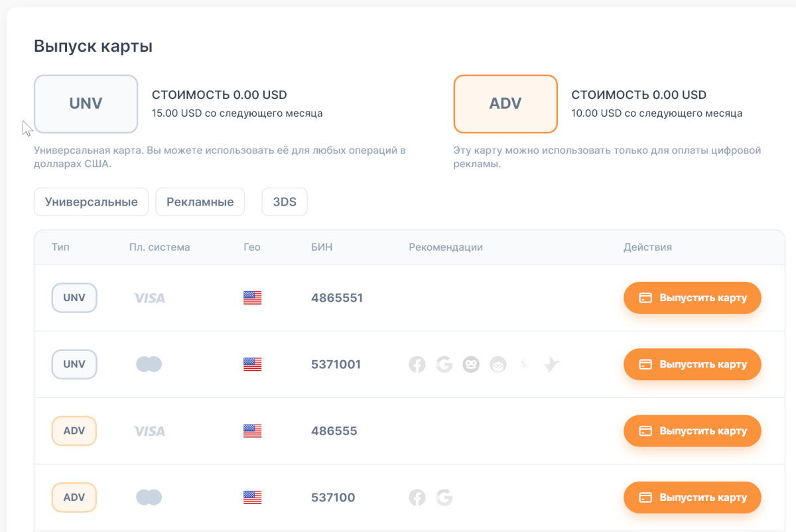Viewport: 796px width, 532px height.
Task: Click the Facebook icon in the 5371001 row
Action: (417, 364)
